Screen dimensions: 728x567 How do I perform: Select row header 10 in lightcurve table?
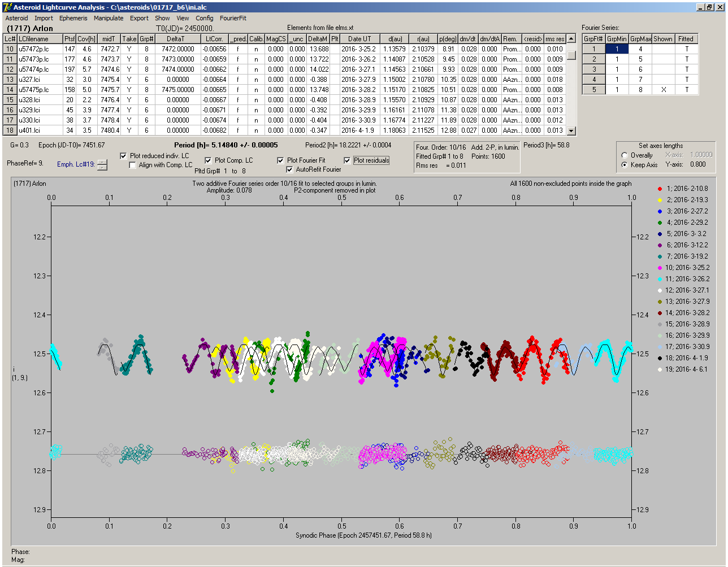click(10, 49)
